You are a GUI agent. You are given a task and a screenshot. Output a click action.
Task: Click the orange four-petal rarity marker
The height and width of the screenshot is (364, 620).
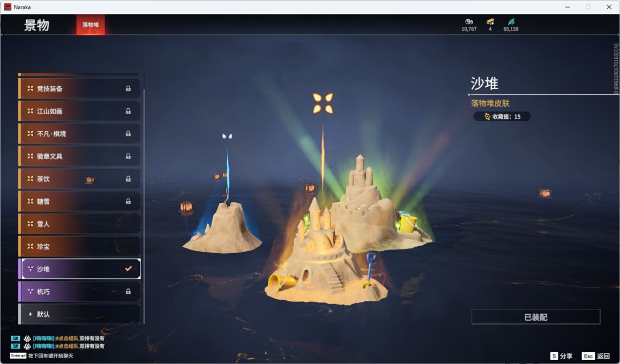(x=323, y=103)
